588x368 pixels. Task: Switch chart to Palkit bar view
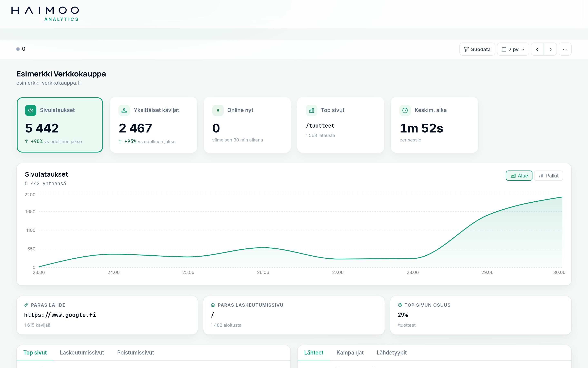point(548,176)
